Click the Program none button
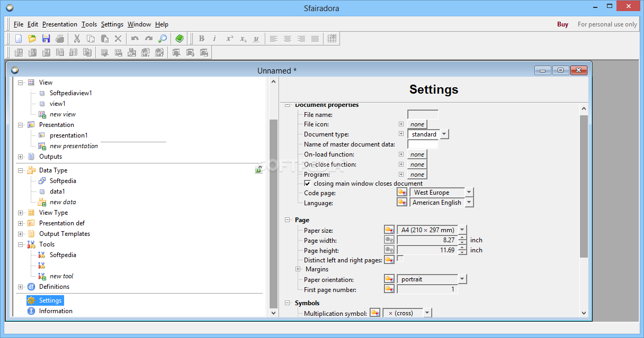 [417, 175]
